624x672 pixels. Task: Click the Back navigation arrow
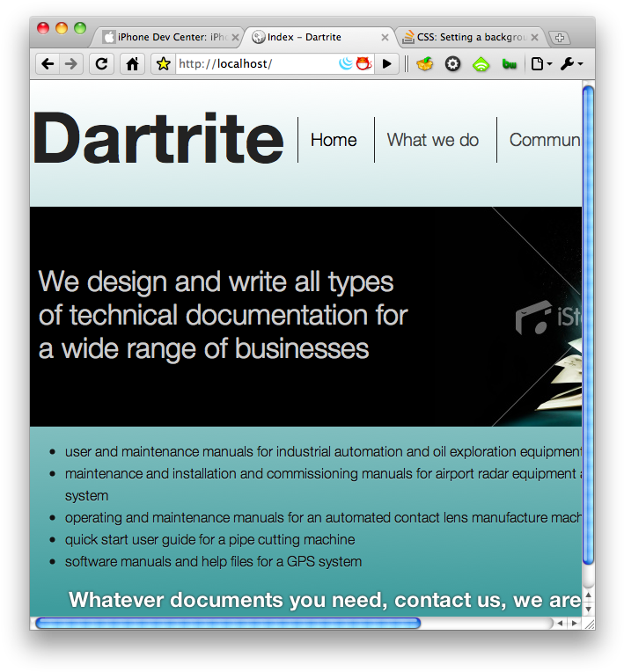[48, 63]
